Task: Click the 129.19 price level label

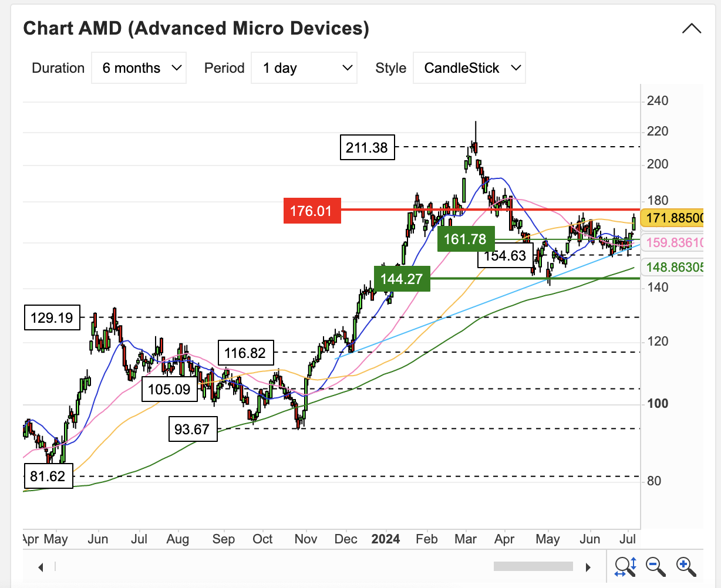Action: (53, 318)
